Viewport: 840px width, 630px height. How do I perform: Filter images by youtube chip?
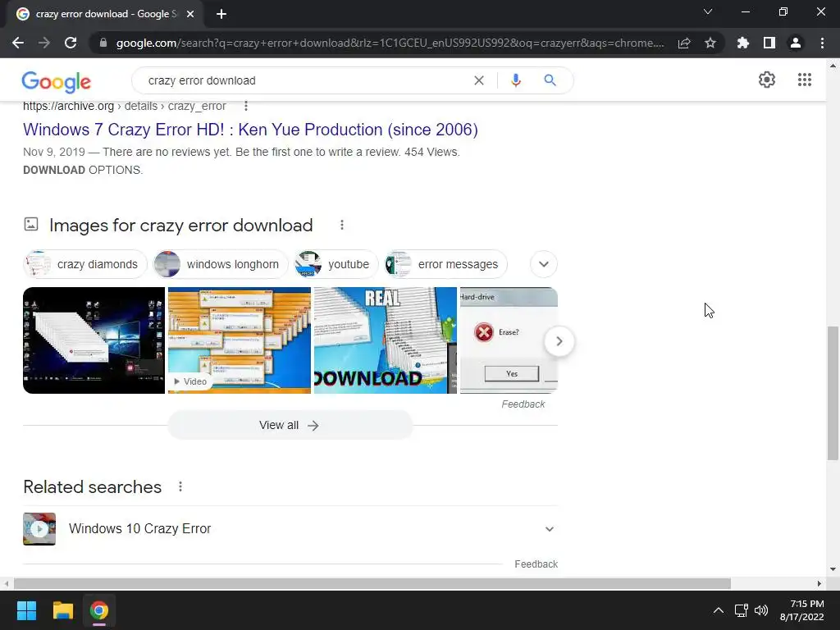[336, 264]
